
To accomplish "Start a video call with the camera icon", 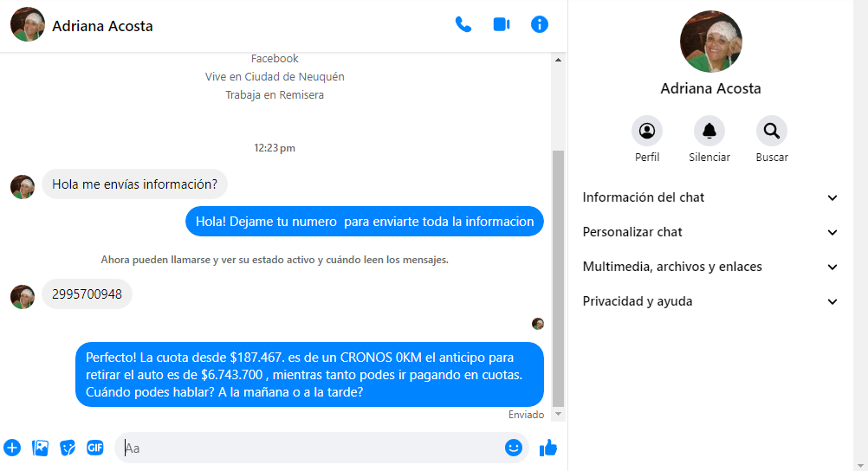I will click(x=501, y=24).
